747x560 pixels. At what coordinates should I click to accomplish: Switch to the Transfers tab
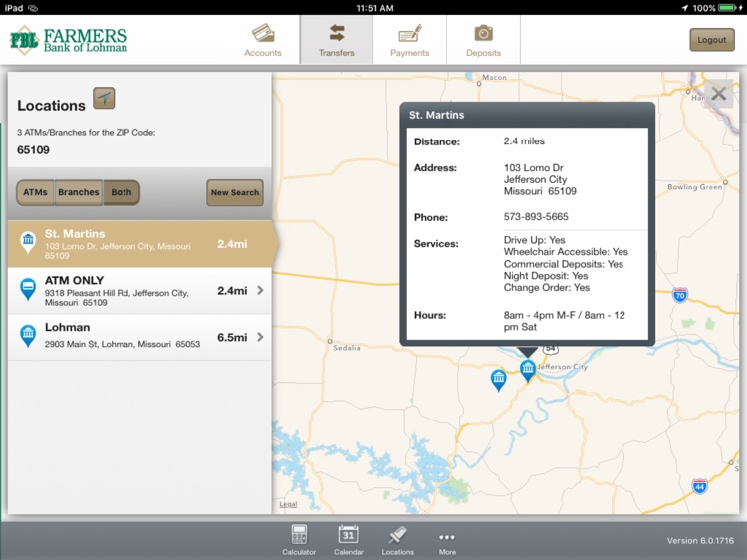pos(337,40)
